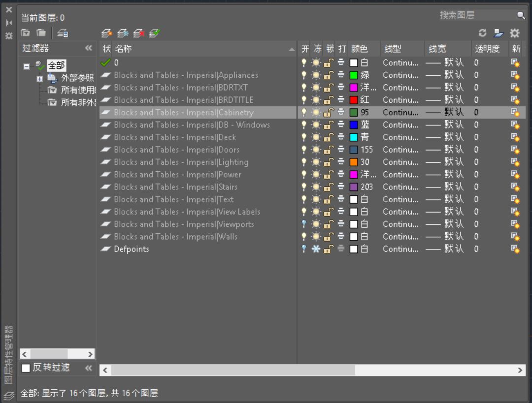The height and width of the screenshot is (403, 532).
Task: Open the Layer States Manager icon
Action: 63,33
